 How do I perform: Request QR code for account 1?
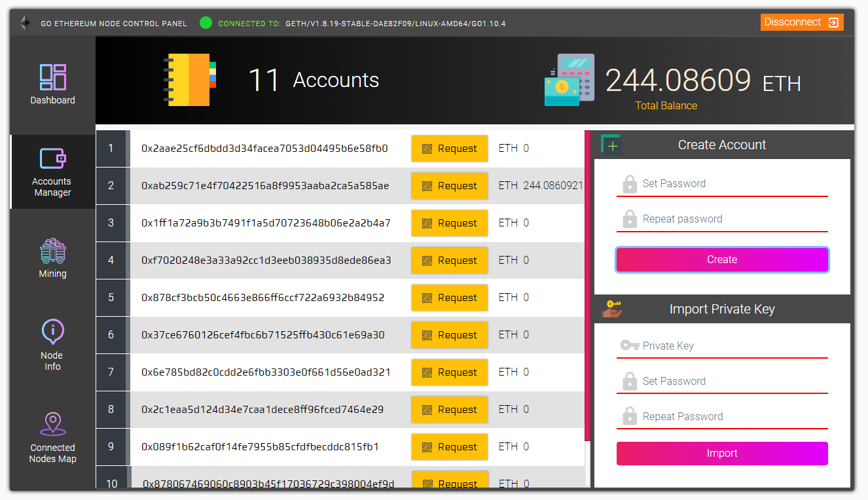point(450,149)
